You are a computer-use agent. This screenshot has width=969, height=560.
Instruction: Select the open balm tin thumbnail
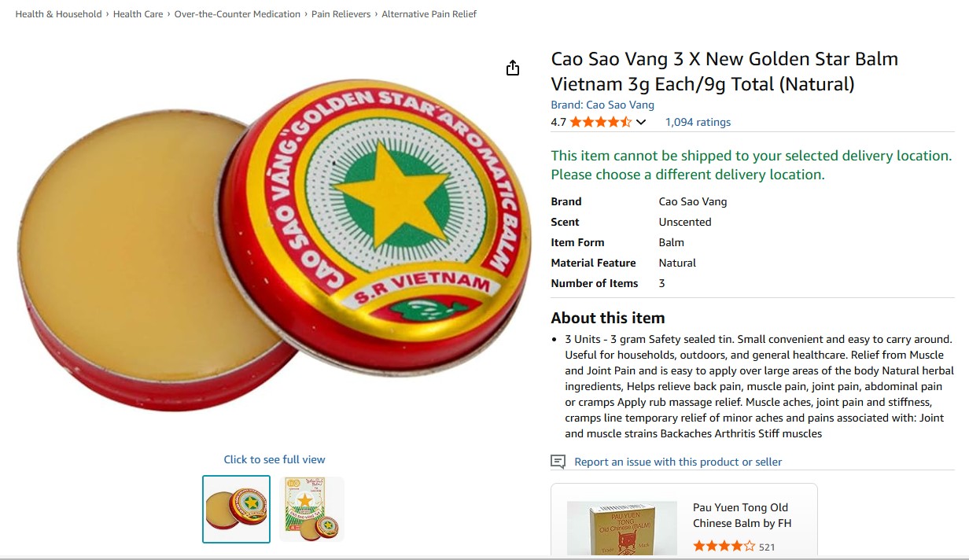coord(236,509)
